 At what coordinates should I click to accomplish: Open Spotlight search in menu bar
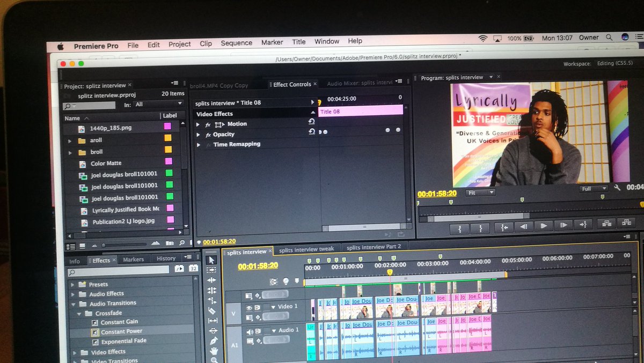coord(609,38)
